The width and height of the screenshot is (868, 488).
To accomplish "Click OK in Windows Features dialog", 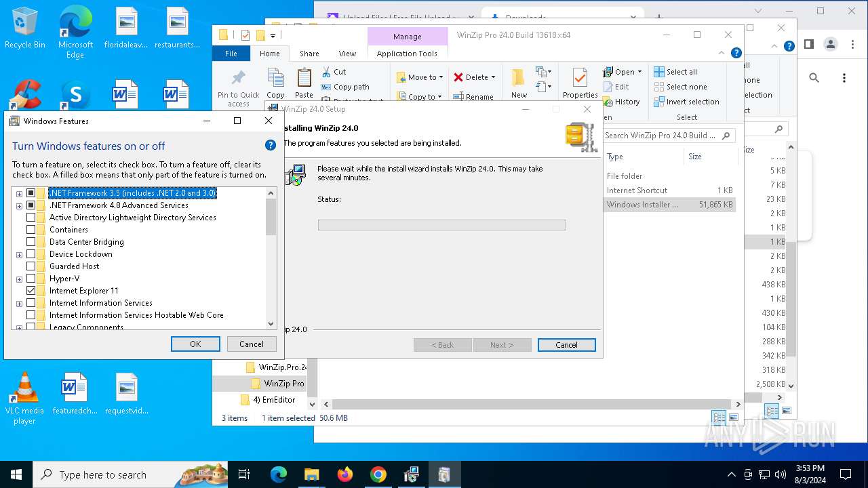I will (x=195, y=344).
